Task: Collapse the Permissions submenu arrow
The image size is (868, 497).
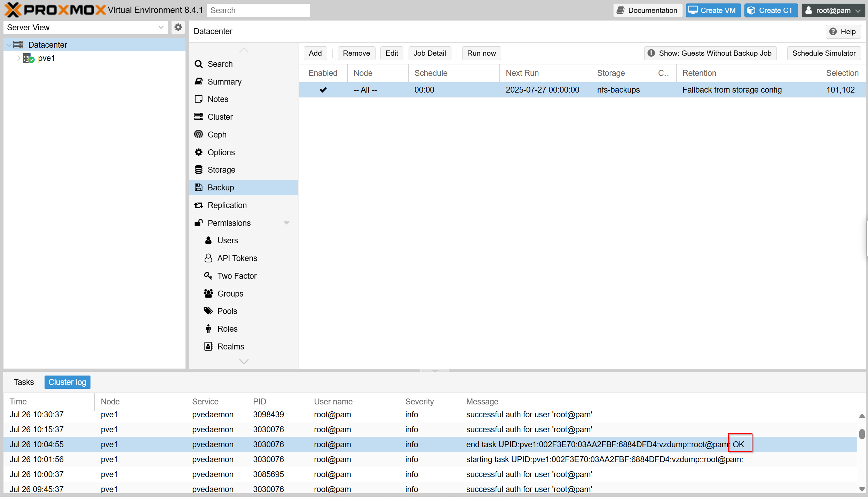Action: (x=287, y=223)
